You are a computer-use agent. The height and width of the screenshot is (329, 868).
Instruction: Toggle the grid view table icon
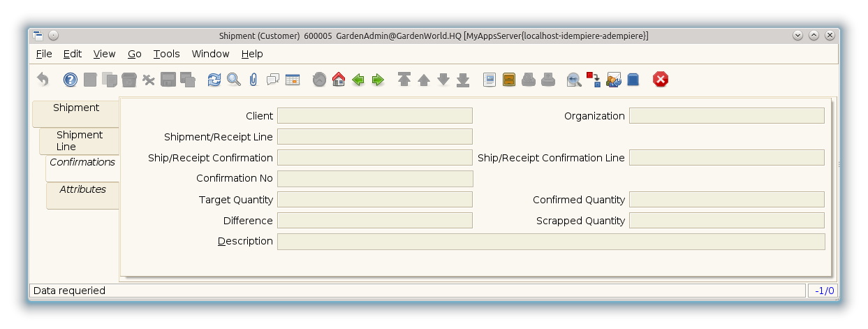coord(292,80)
